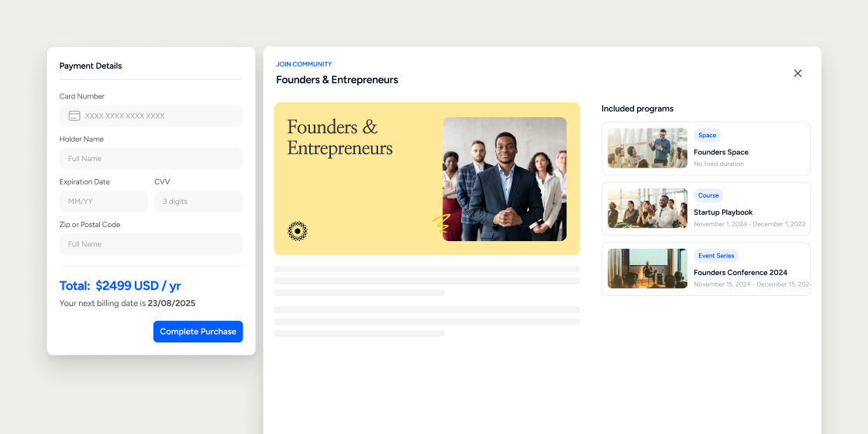Viewport: 868px width, 434px height.
Task: Click the CVV 3 digits field
Action: click(198, 201)
